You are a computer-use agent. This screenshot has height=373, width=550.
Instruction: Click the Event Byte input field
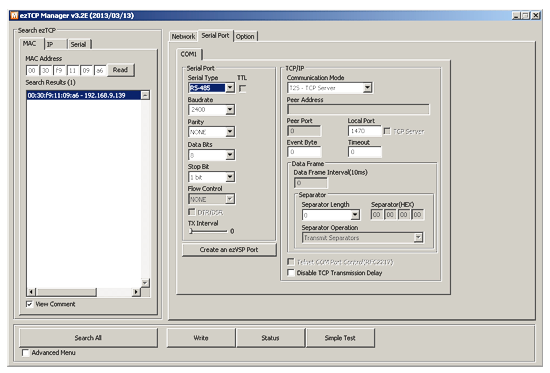tap(304, 152)
